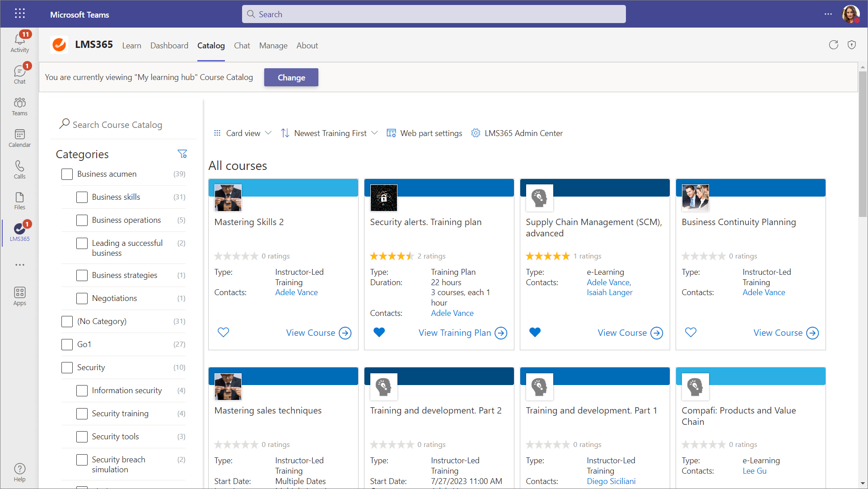Open View Training Plan for Security alerts

pos(462,333)
